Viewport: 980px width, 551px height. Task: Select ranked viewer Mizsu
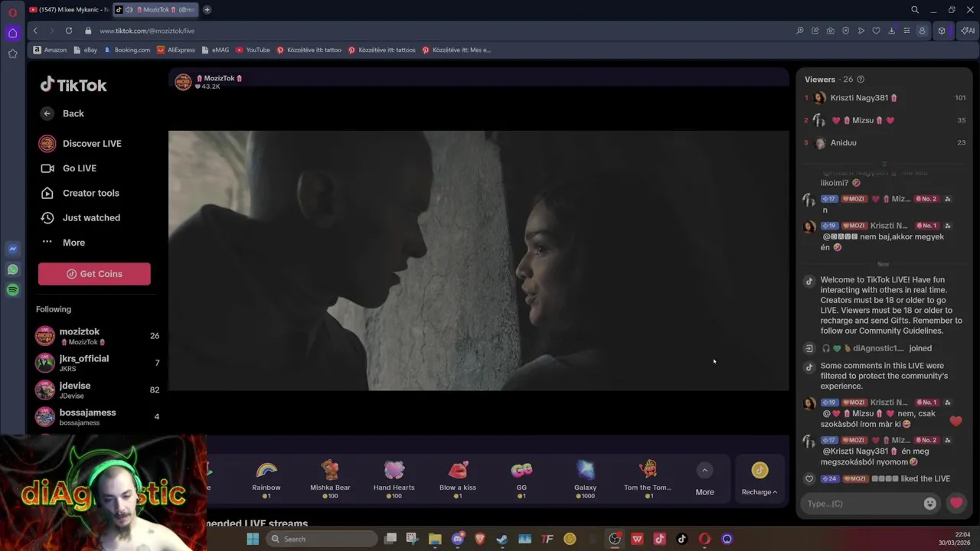884,120
